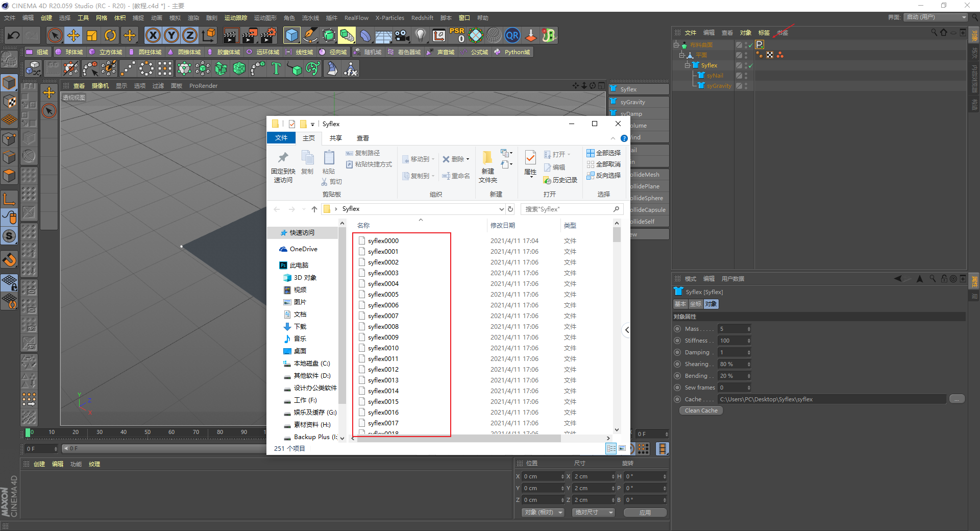
Task: Select the Live Selection tool
Action: point(55,35)
